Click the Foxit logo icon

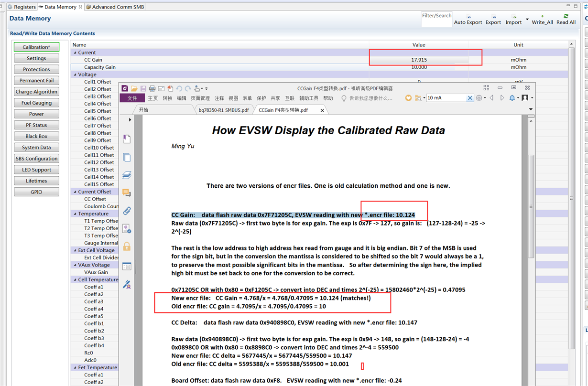(125, 88)
